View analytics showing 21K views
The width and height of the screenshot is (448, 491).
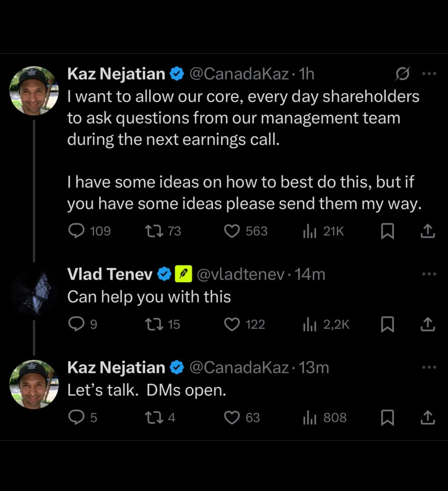[x=310, y=231]
